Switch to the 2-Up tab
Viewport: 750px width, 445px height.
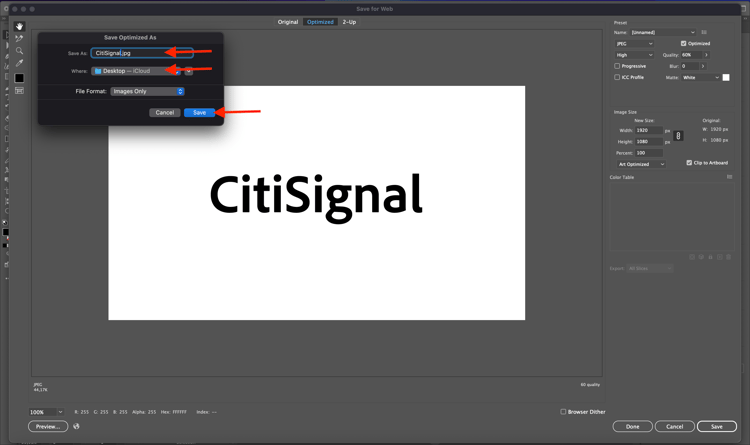349,22
